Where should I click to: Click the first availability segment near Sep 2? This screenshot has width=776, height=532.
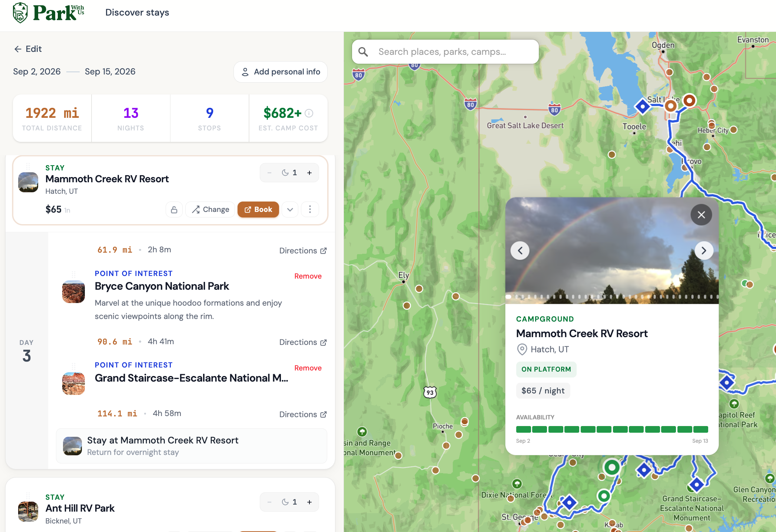coord(524,429)
